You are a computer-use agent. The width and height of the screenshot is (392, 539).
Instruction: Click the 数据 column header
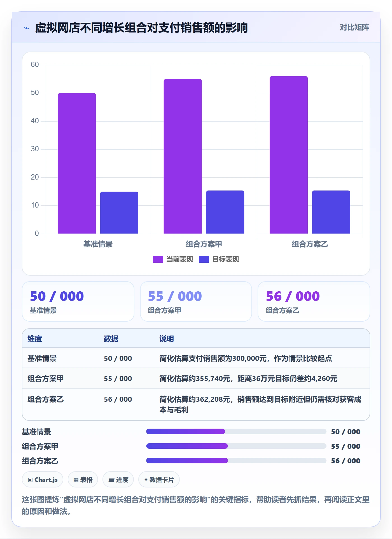(x=111, y=339)
